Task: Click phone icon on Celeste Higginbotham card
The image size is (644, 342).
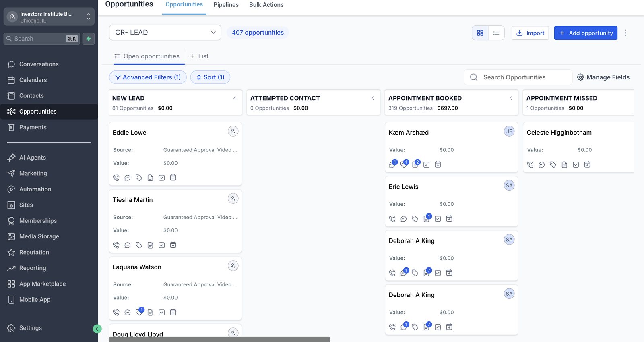Action: pos(530,164)
